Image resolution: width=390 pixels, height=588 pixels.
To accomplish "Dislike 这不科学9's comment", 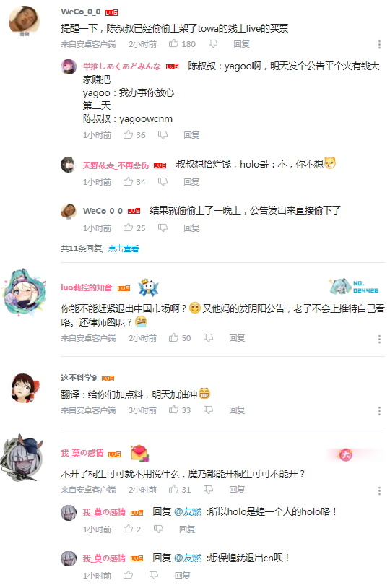I will [209, 410].
